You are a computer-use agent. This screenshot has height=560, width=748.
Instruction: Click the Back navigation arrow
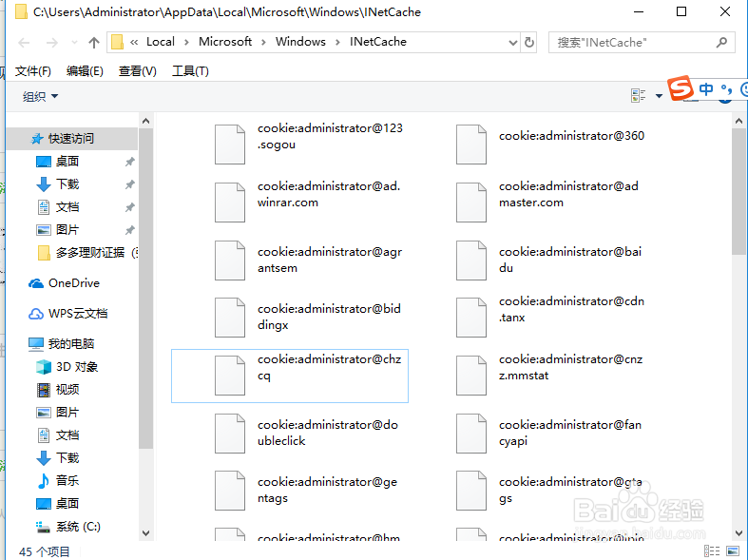[x=24, y=43]
